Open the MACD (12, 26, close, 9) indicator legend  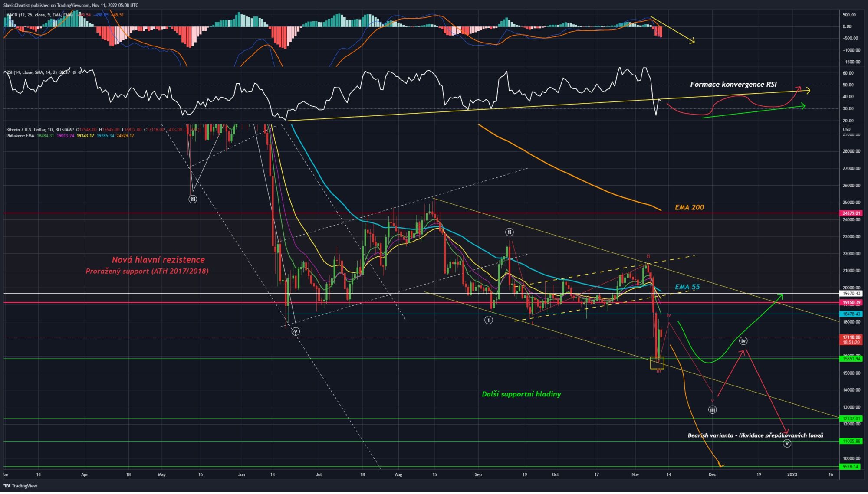coord(39,15)
